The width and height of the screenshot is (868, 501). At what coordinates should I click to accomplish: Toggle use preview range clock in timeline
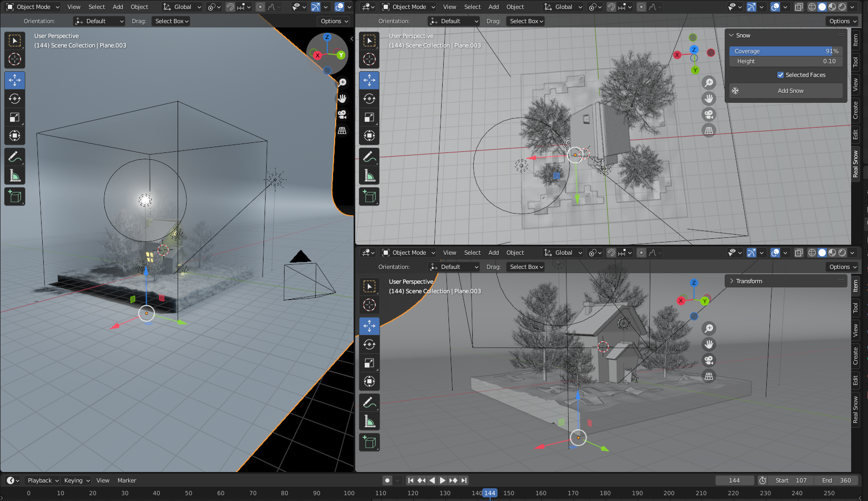[x=763, y=480]
